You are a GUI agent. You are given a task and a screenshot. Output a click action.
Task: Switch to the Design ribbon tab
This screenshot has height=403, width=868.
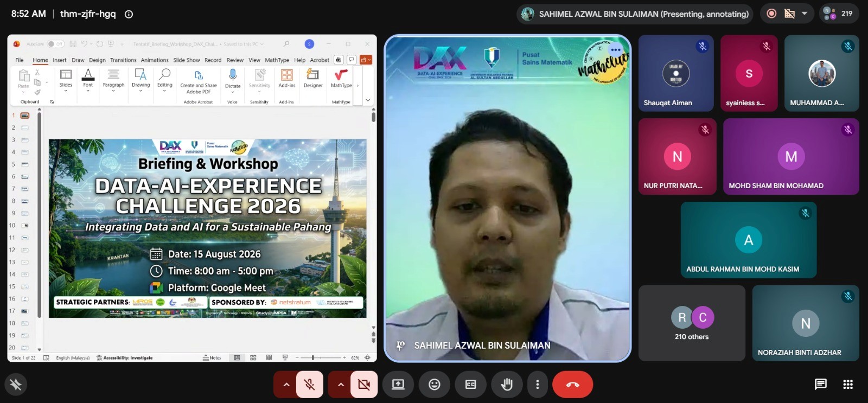tap(97, 60)
